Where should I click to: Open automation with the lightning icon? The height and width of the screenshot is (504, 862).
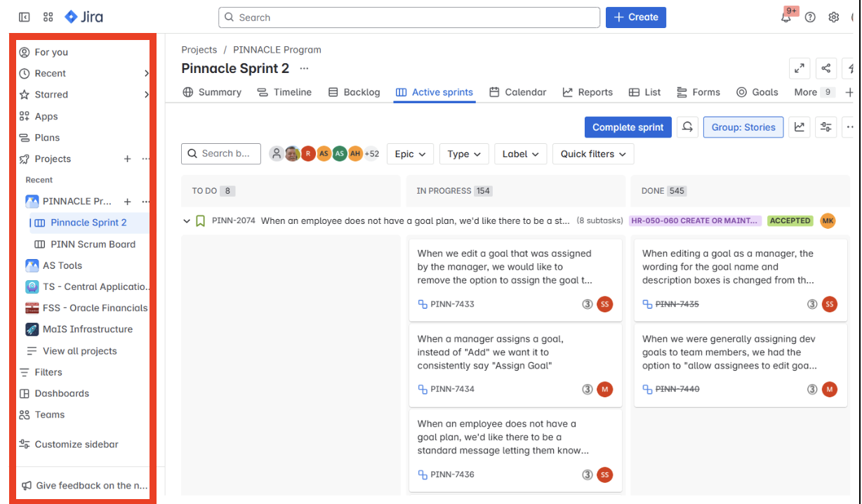[851, 68]
